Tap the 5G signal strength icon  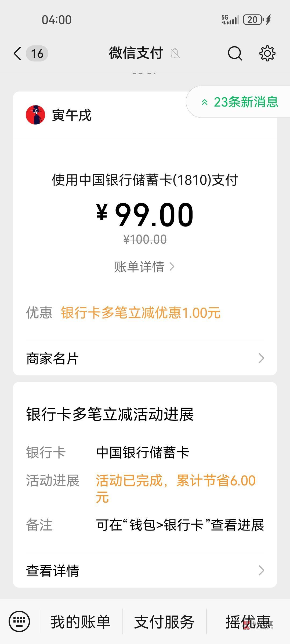pyautogui.click(x=230, y=20)
